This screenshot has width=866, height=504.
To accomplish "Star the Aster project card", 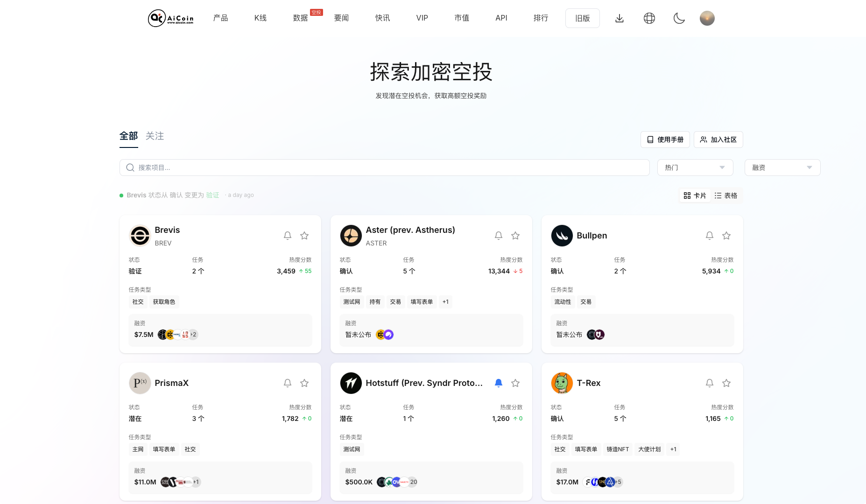I will pos(515,236).
